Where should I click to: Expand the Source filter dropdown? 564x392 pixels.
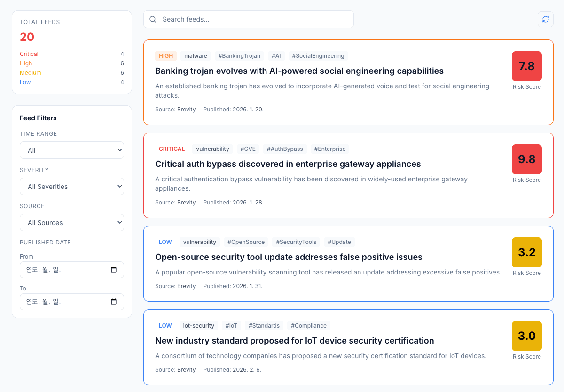pos(72,223)
